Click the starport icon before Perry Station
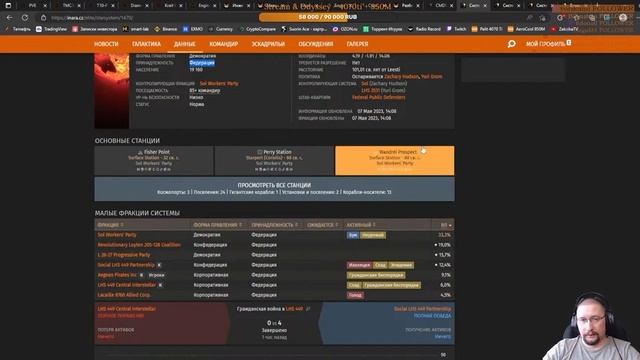 point(260,152)
